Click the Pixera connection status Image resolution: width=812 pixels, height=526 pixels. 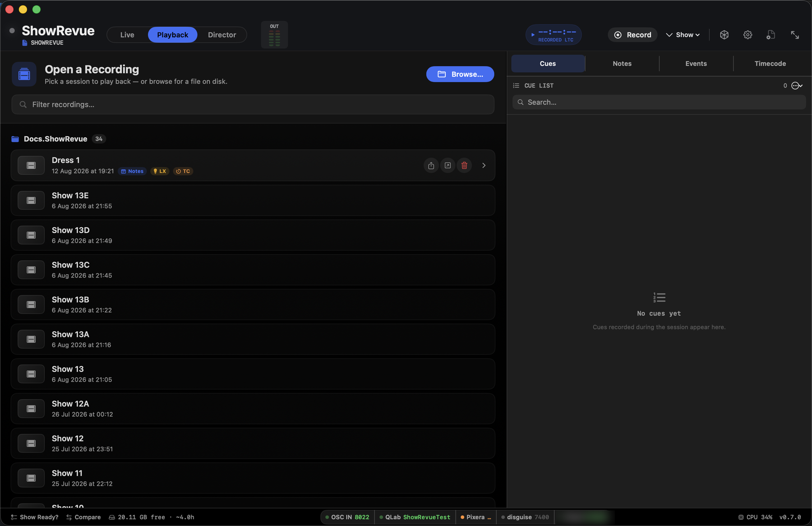tap(475, 517)
